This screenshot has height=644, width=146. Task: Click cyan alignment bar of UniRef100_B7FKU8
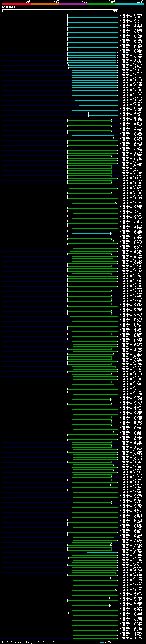tap(92, 15)
